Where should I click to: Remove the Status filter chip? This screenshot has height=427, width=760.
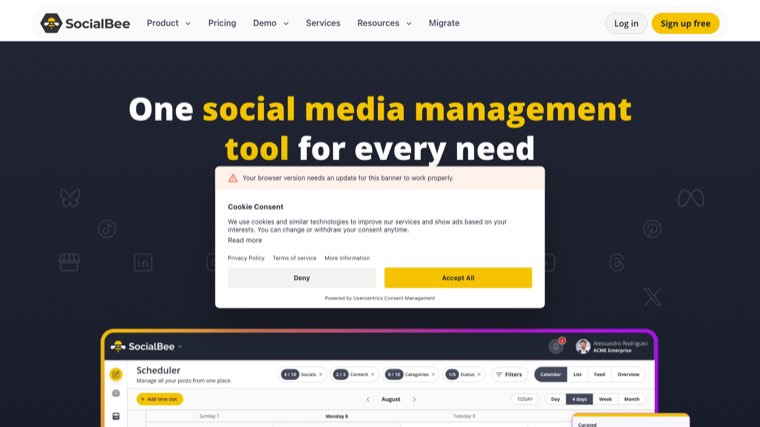(479, 375)
